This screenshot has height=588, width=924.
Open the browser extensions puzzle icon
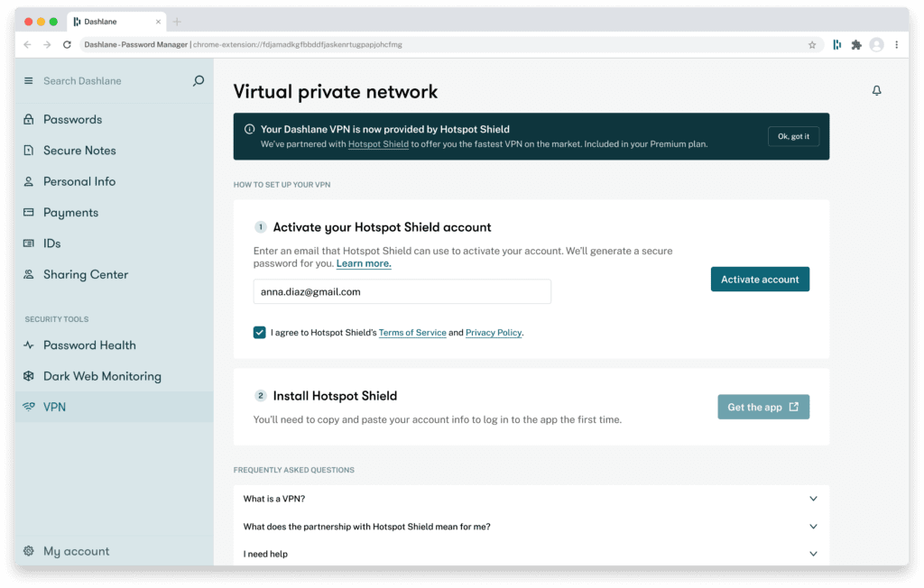click(856, 44)
